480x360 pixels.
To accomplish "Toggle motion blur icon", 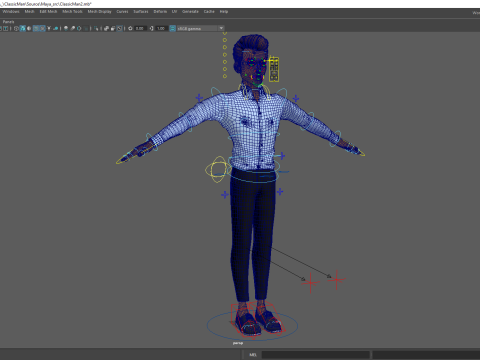I will (72, 28).
